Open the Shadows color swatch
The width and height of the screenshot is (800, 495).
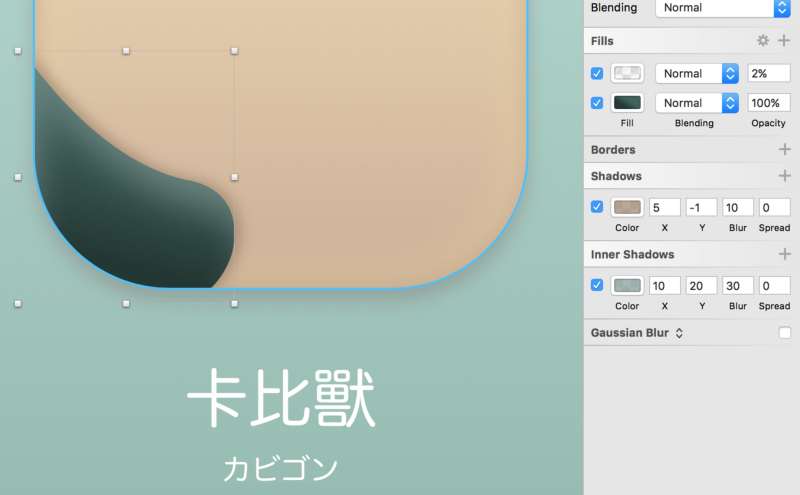coord(627,207)
